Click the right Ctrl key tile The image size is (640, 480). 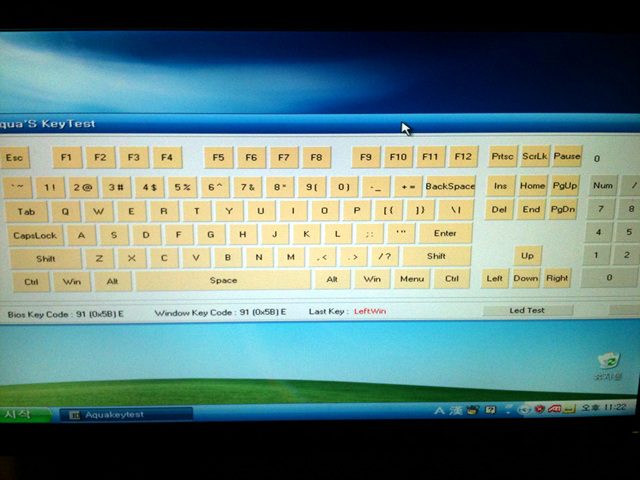tap(452, 279)
